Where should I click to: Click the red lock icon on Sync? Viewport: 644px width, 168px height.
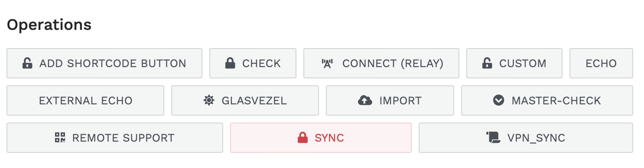302,138
